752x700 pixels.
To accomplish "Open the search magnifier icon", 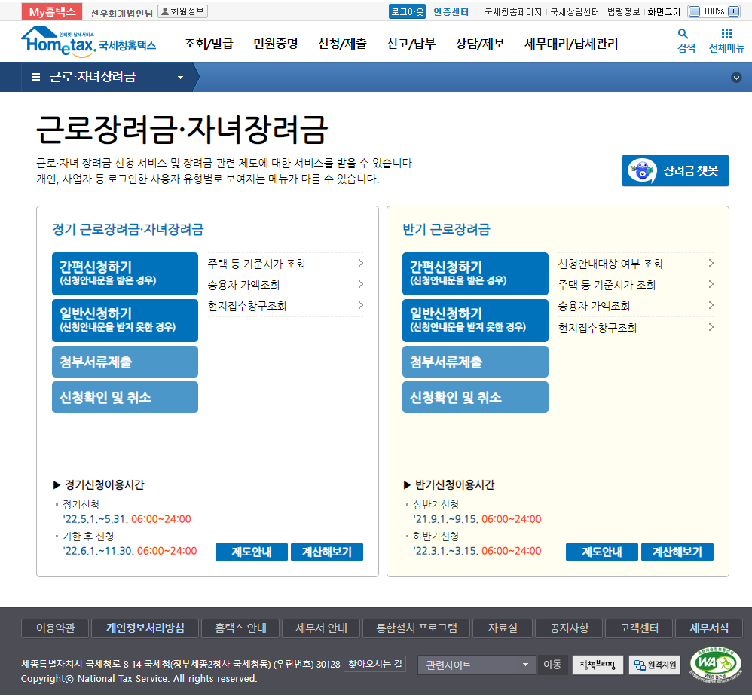I will [683, 34].
